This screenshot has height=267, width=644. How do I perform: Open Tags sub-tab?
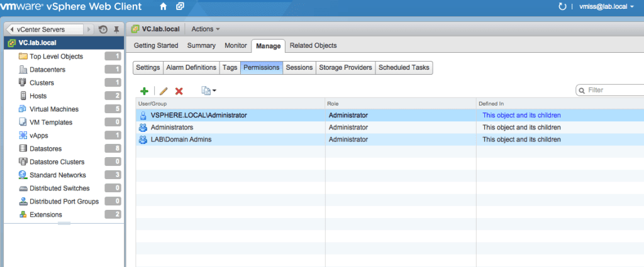click(230, 68)
